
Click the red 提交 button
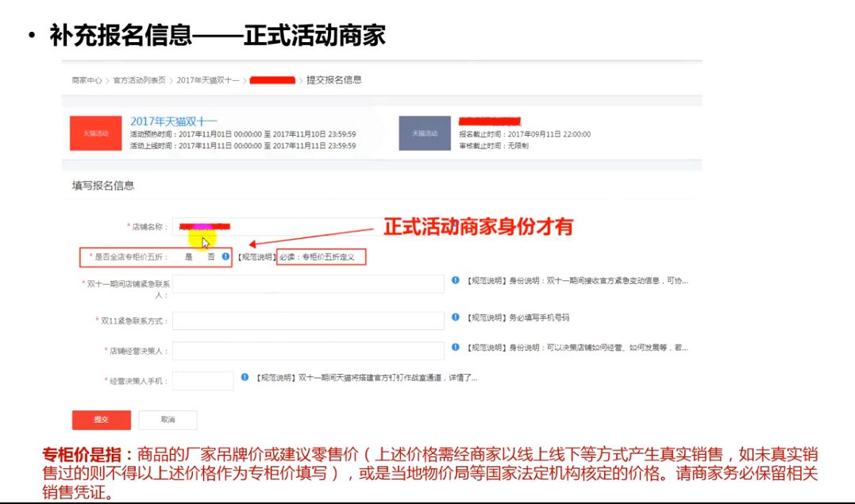[102, 420]
